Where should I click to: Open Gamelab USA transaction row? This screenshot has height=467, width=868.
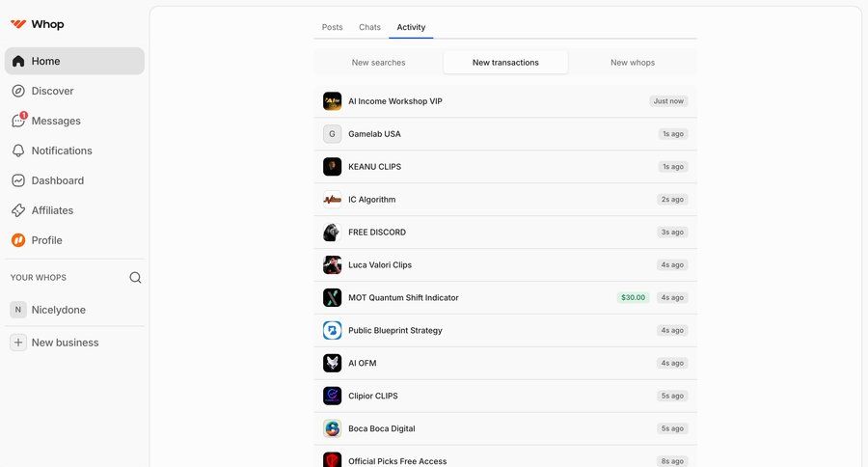505,134
